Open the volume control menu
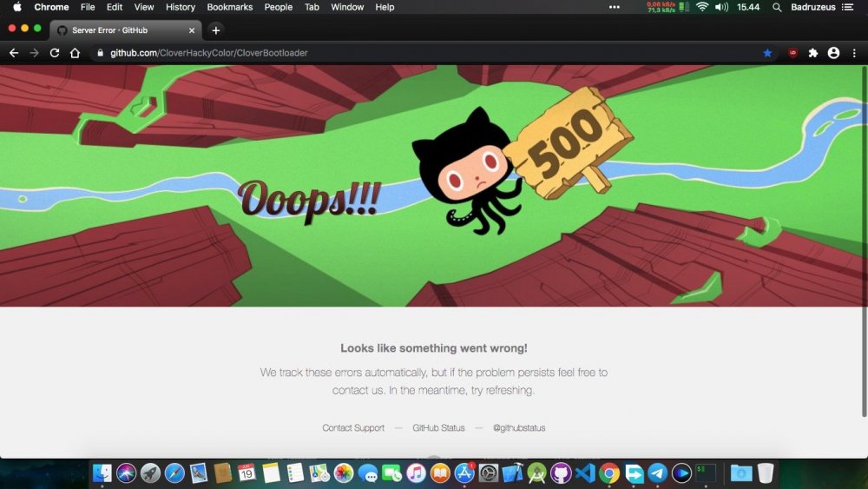 tap(721, 7)
